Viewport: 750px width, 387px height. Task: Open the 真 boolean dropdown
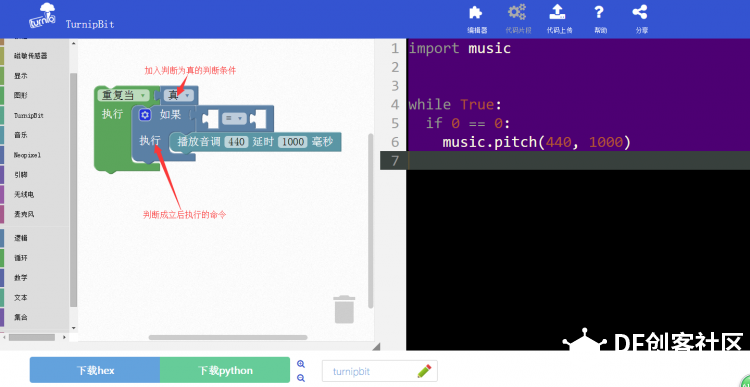(178, 96)
